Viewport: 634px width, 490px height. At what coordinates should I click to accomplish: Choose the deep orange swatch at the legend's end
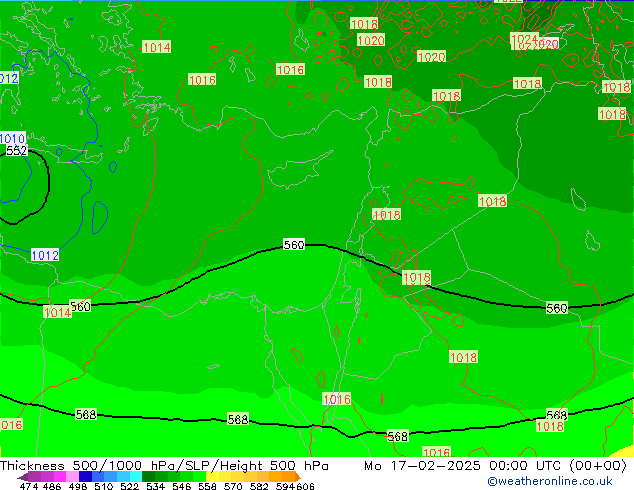click(x=298, y=476)
